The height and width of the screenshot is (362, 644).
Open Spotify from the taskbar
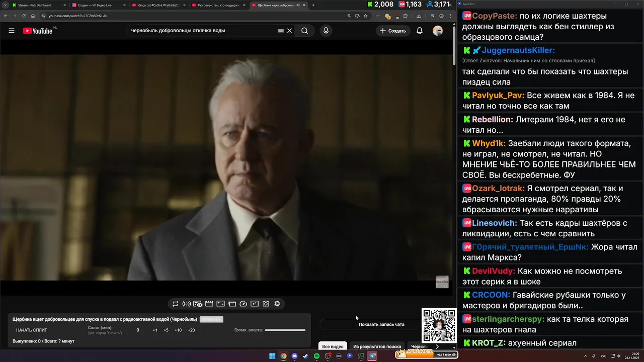316,356
